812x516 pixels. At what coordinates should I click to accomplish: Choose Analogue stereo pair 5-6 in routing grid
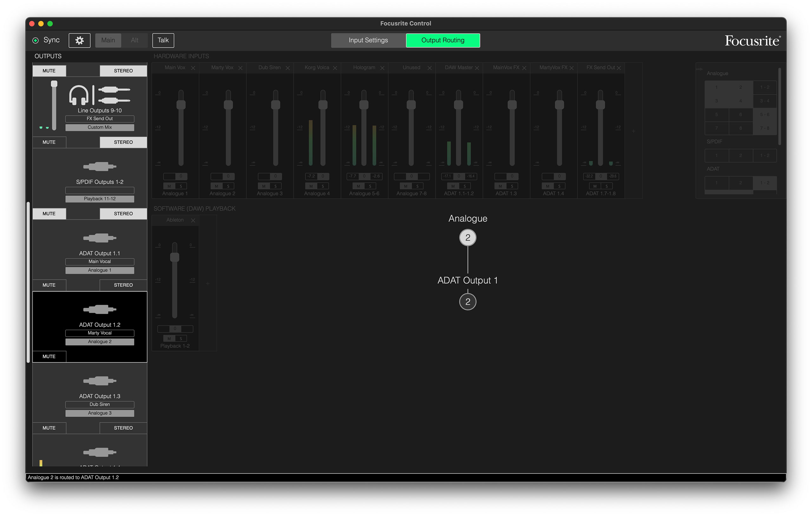765,115
